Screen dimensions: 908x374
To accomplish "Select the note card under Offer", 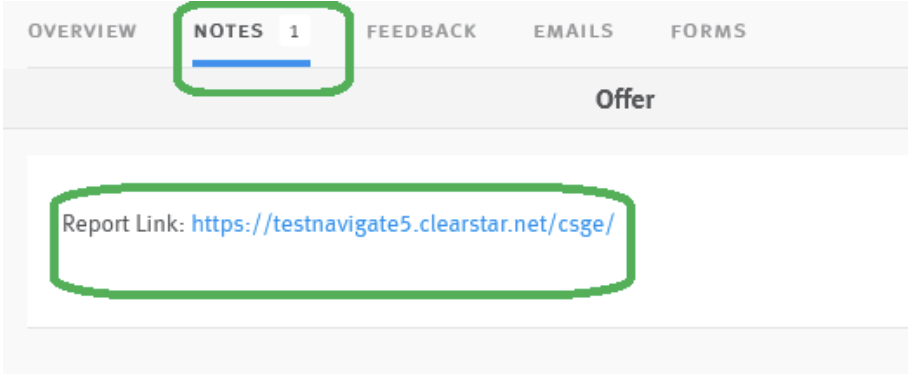I will (467, 241).
